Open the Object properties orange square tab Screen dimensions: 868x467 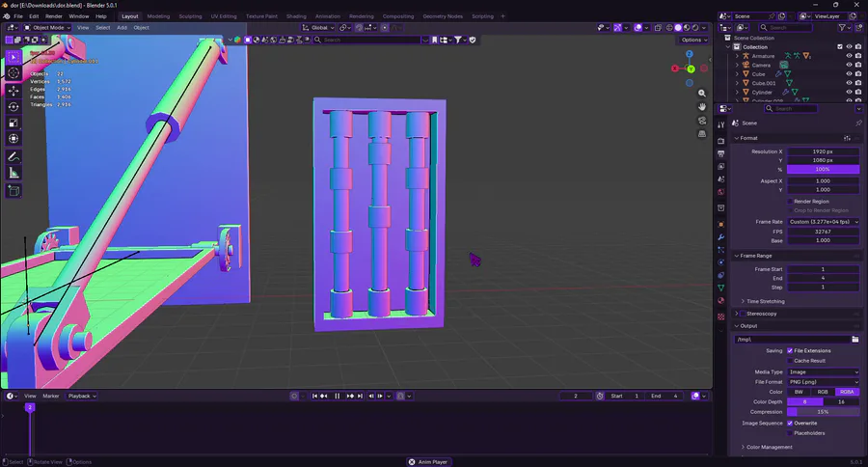(721, 225)
